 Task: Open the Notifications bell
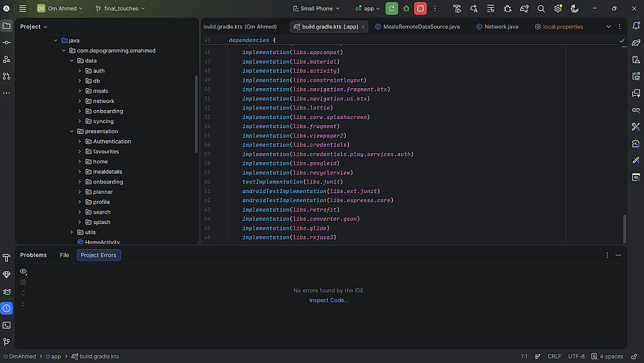(x=636, y=26)
